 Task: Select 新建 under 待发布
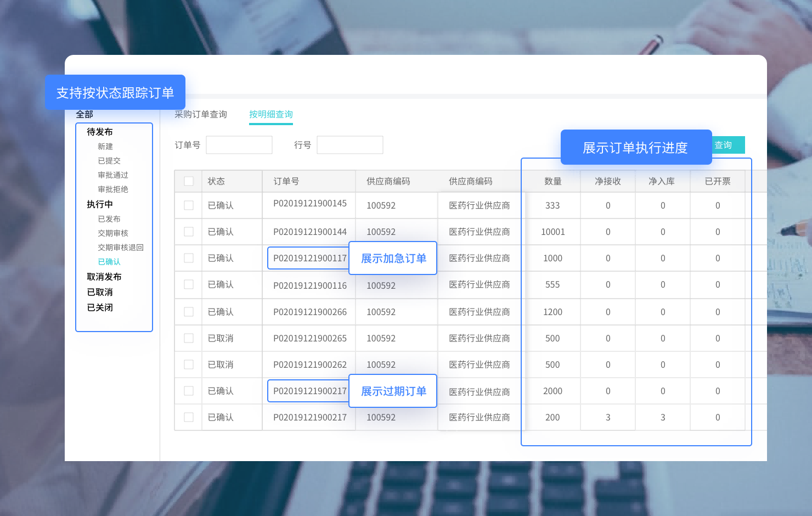click(105, 146)
